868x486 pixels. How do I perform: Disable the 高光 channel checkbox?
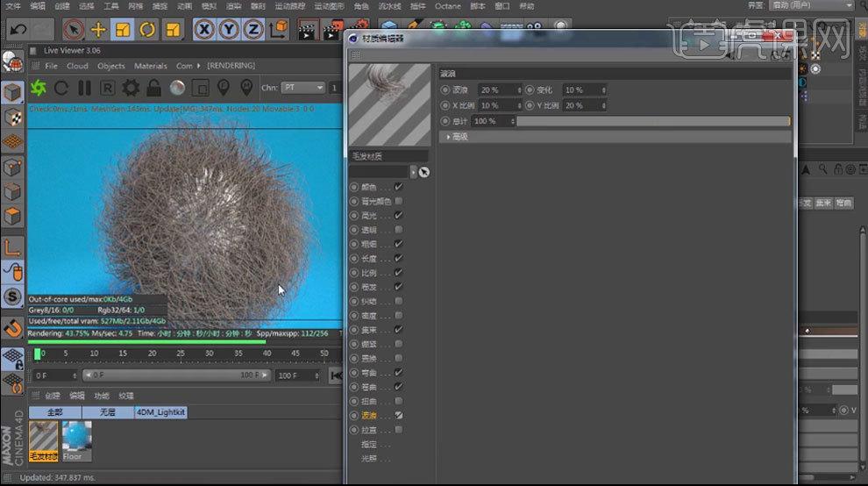[x=399, y=216]
